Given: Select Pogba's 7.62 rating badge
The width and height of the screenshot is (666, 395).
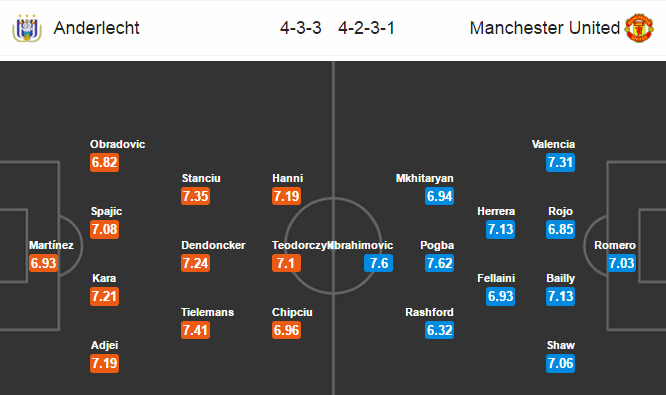Looking at the screenshot, I should (440, 263).
